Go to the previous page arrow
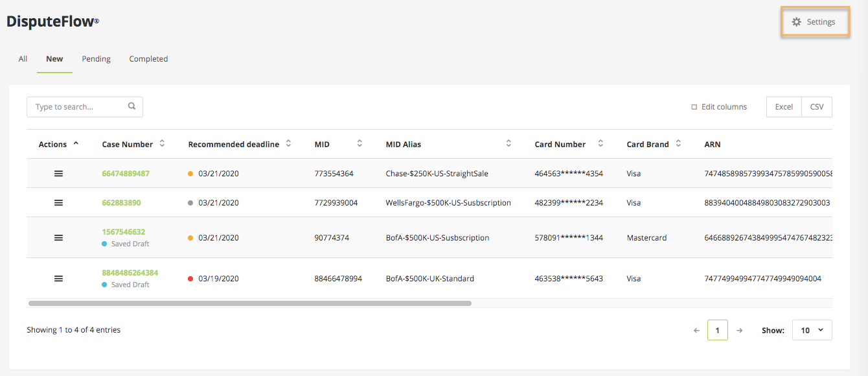The height and width of the screenshot is (376, 868). 697,331
